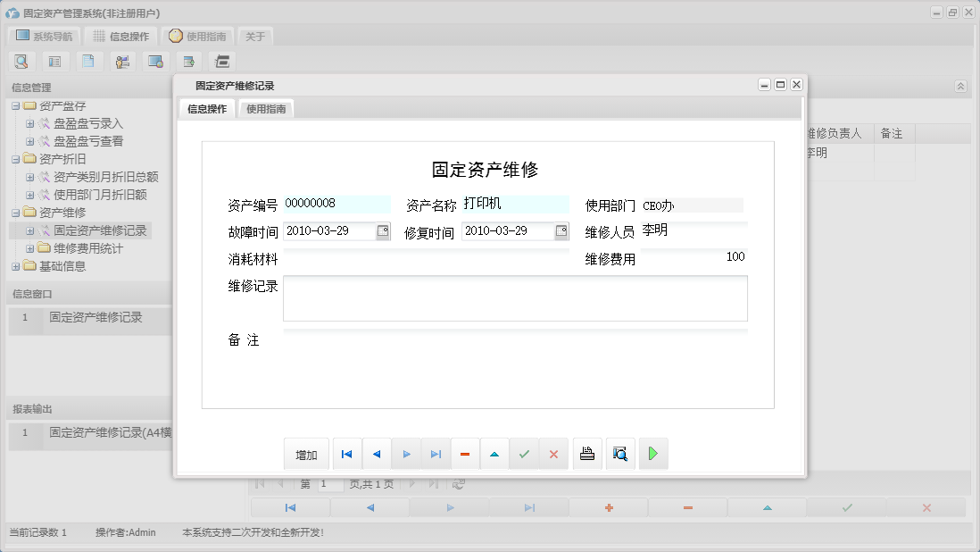Image resolution: width=980 pixels, height=552 pixels.
Task: Click the green execute arrow in the dialog
Action: (652, 454)
